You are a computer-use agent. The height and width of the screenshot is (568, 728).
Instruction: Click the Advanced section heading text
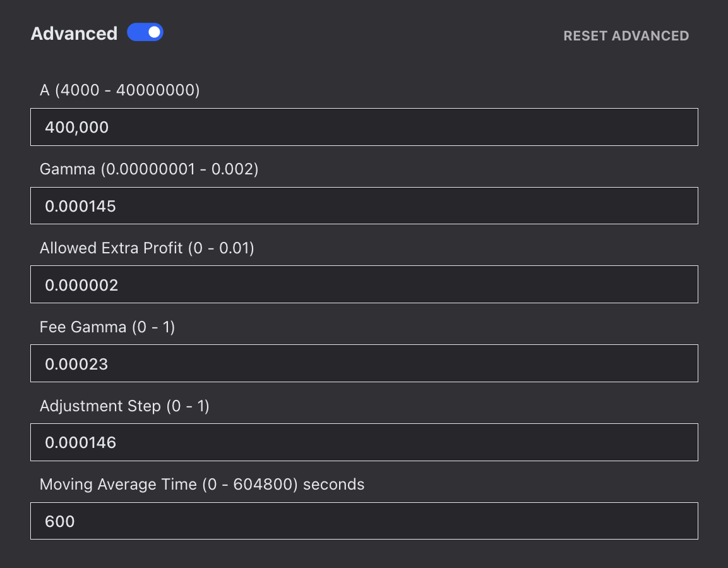tap(74, 33)
